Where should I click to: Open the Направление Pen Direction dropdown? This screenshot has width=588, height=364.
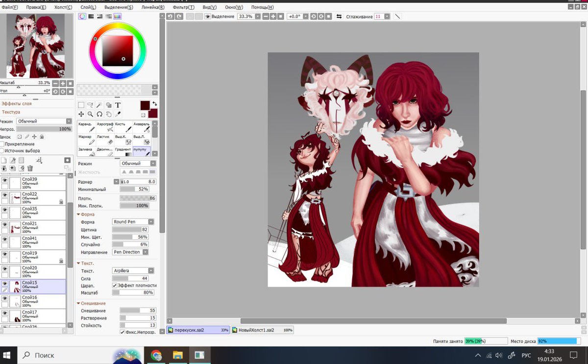(130, 252)
